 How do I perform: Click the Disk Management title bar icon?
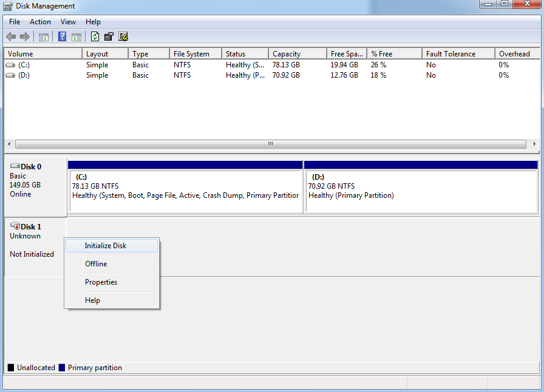pyautogui.click(x=8, y=6)
